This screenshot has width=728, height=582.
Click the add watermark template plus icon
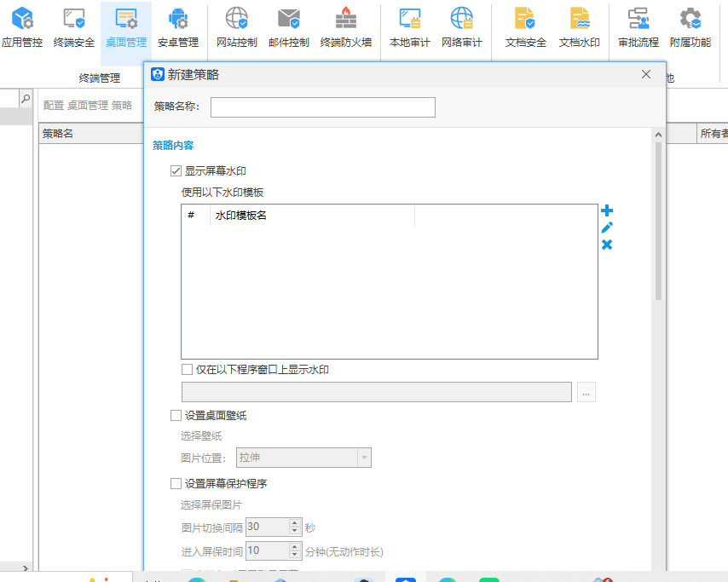tap(607, 210)
